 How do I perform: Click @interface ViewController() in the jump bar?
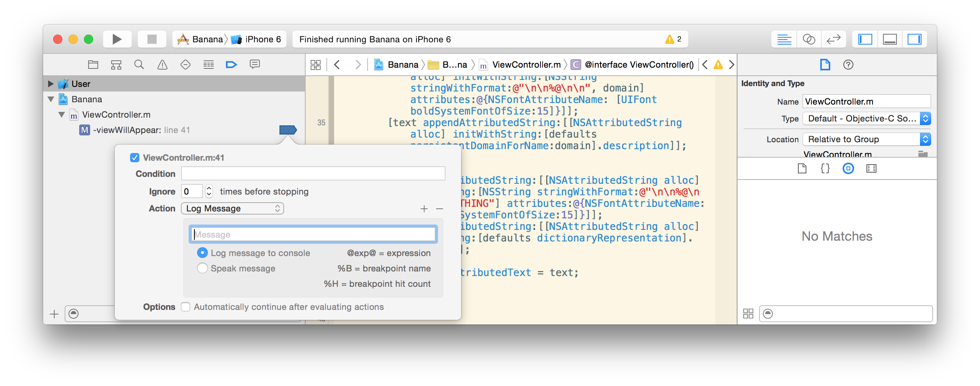632,65
